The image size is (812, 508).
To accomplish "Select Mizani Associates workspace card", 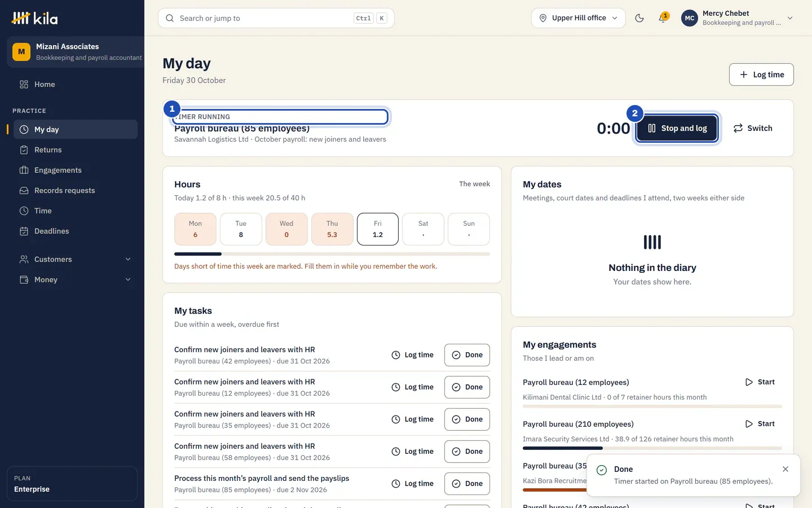I will tap(76, 52).
